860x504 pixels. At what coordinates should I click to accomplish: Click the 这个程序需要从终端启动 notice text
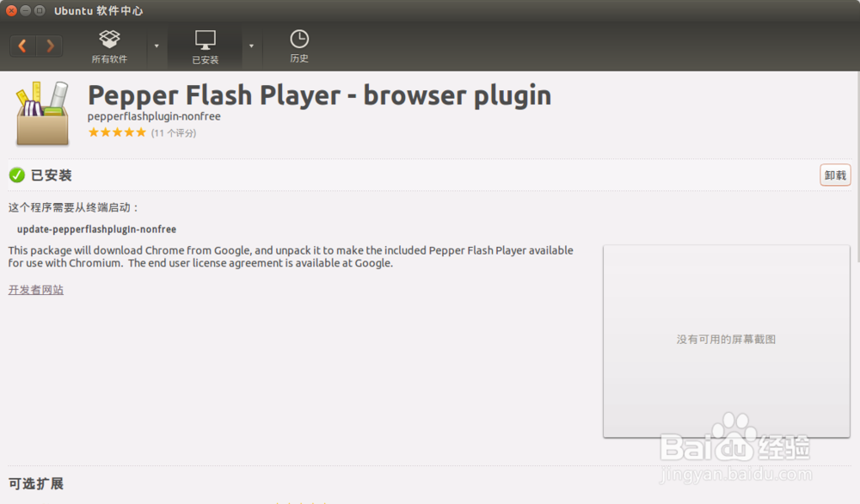74,207
